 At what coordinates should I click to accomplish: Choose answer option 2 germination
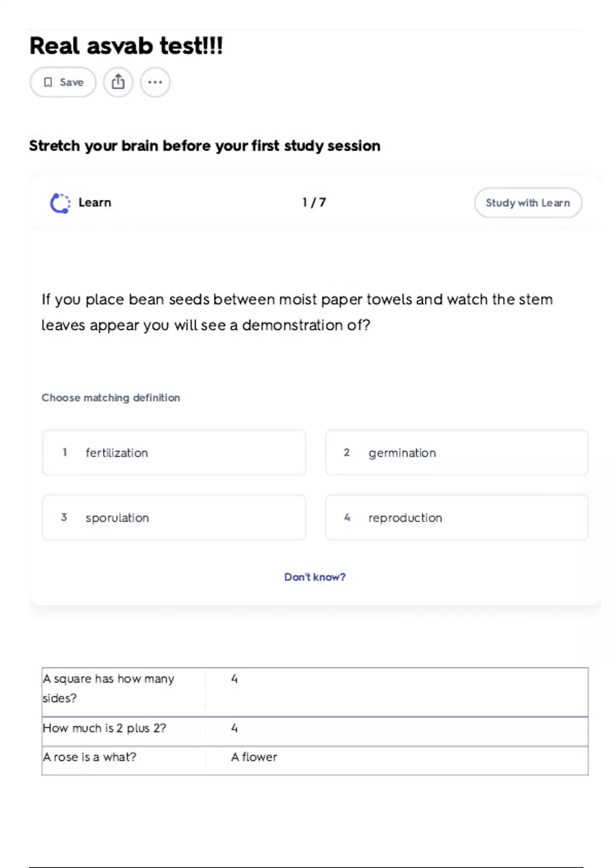[457, 453]
